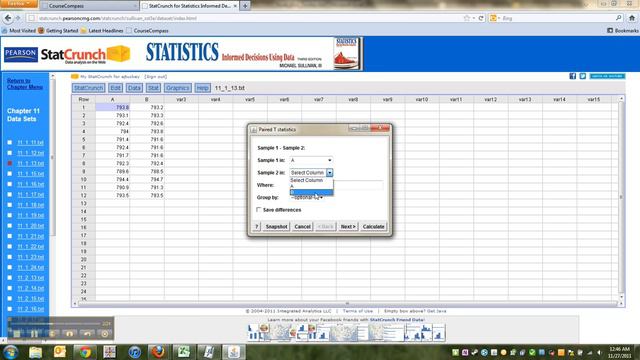Open the Data menu
Image resolution: width=640 pixels, height=360 pixels.
pyautogui.click(x=134, y=88)
